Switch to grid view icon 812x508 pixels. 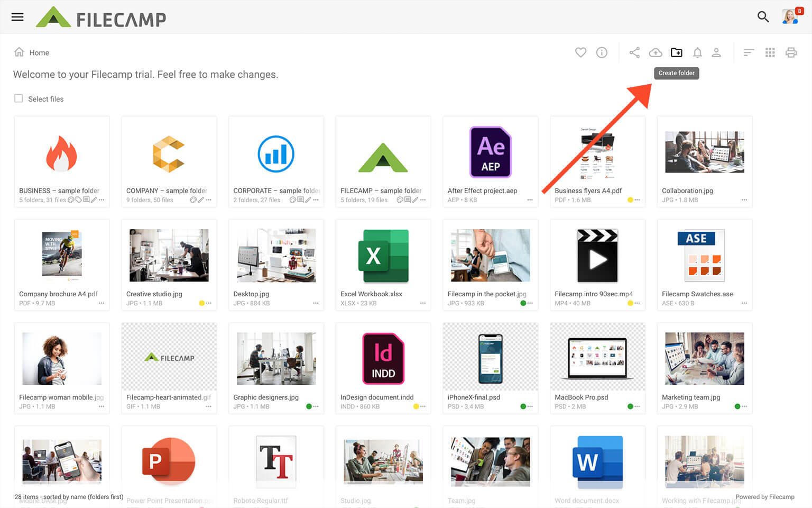point(770,52)
